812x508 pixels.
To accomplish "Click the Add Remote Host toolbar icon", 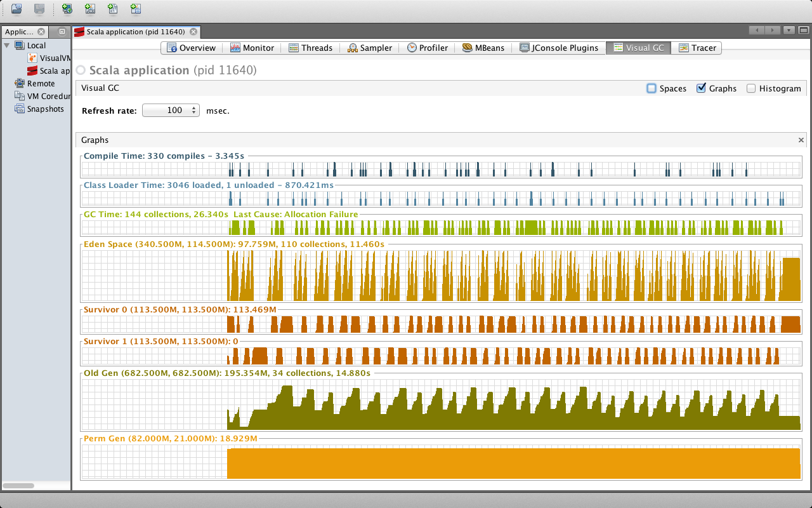I will (67, 8).
